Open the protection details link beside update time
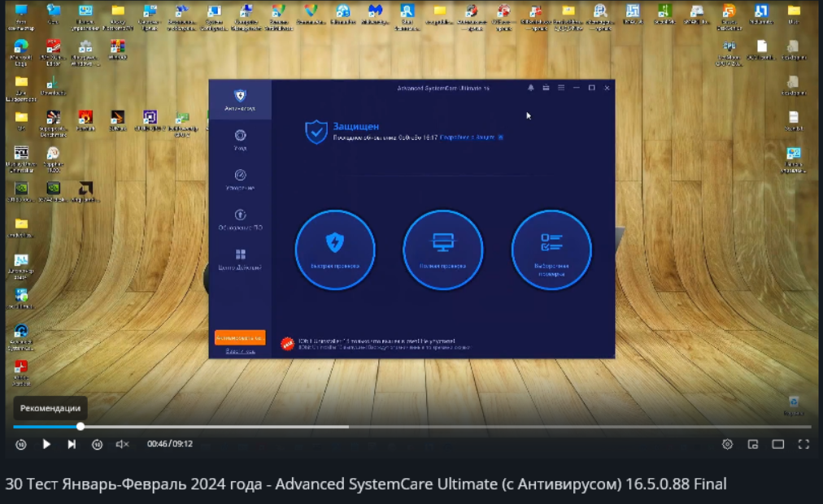823x504 pixels. 467,137
